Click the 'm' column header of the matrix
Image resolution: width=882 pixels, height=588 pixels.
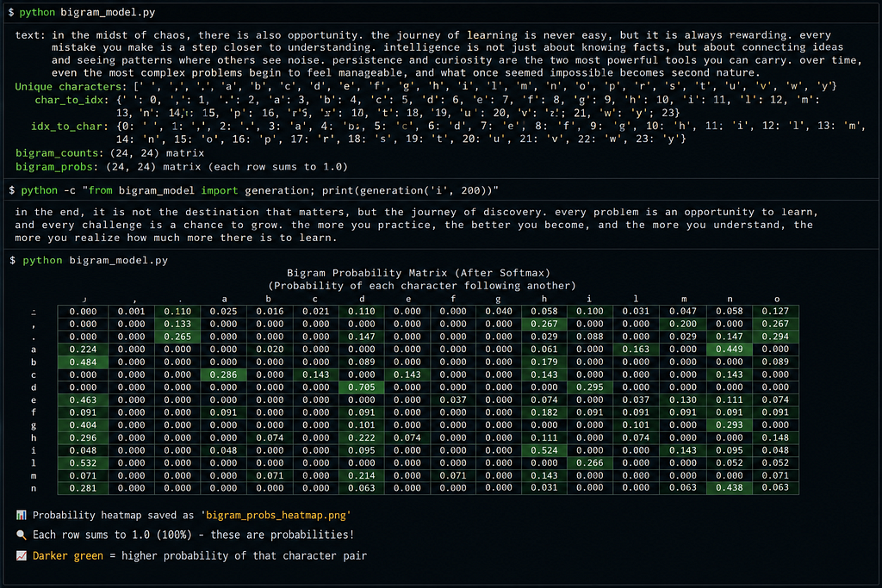coord(683,299)
